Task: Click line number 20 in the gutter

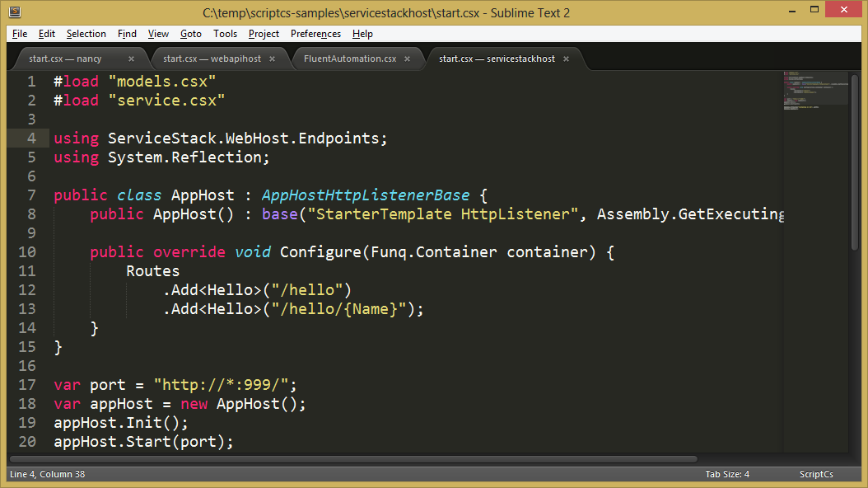Action: [x=27, y=442]
